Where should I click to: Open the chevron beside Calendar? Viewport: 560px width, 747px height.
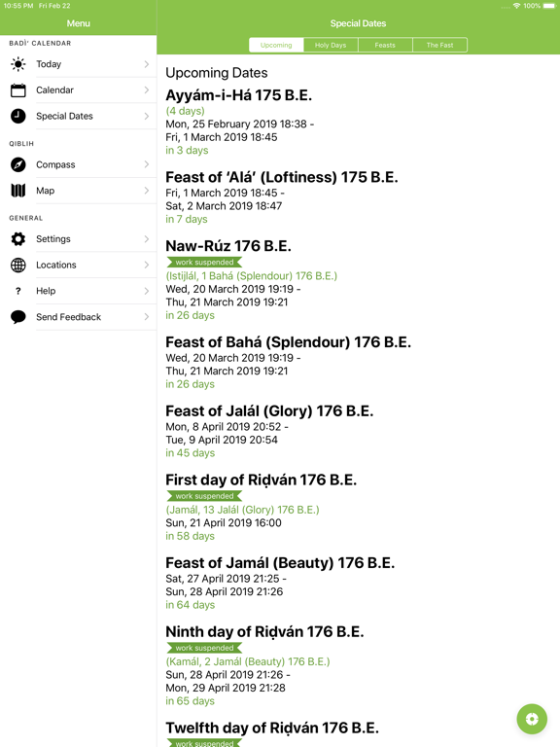[x=147, y=90]
